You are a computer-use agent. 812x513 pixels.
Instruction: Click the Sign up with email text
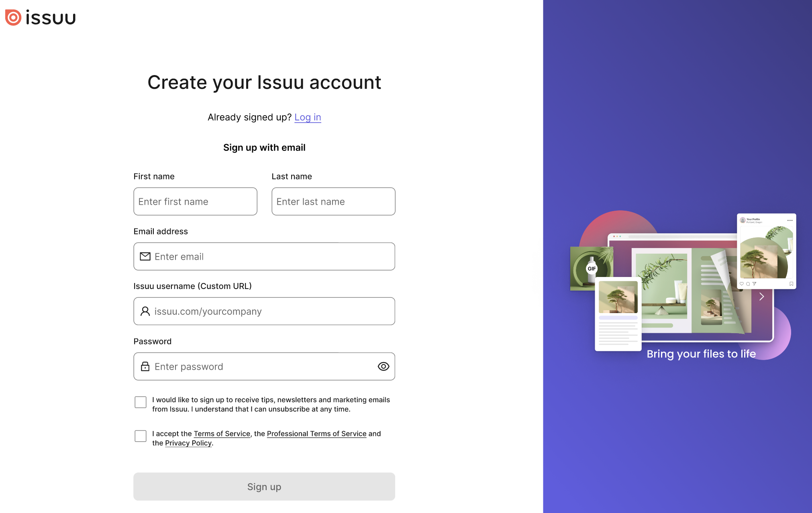pyautogui.click(x=264, y=148)
